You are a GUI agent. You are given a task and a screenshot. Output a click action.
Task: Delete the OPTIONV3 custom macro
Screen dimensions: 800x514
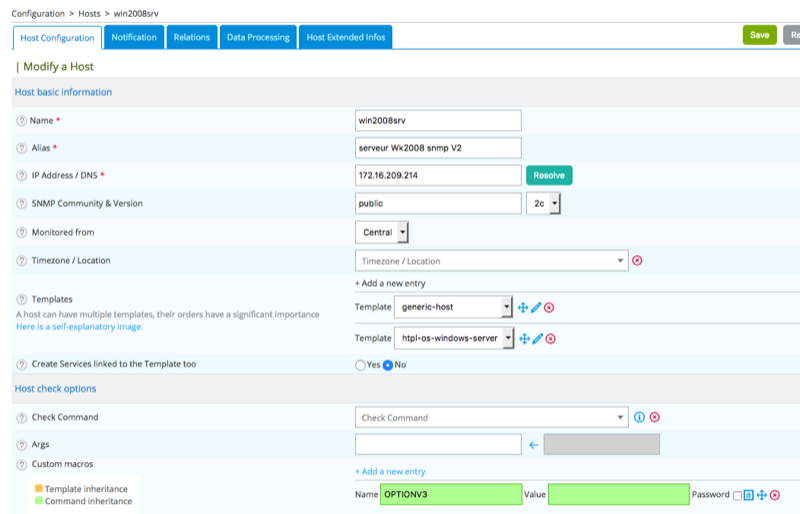775,495
